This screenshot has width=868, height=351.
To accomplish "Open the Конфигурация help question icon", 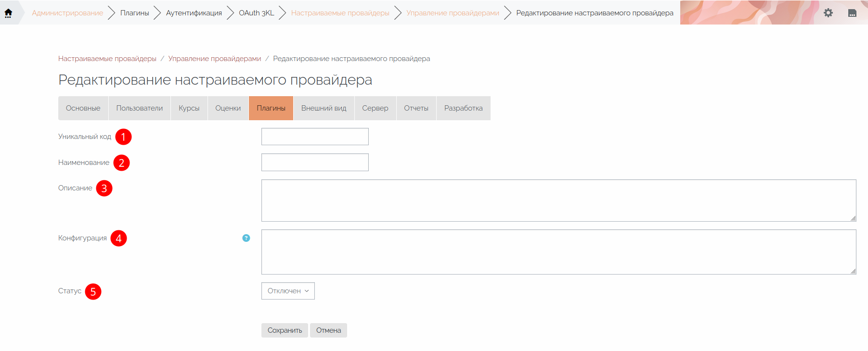I will click(x=246, y=238).
